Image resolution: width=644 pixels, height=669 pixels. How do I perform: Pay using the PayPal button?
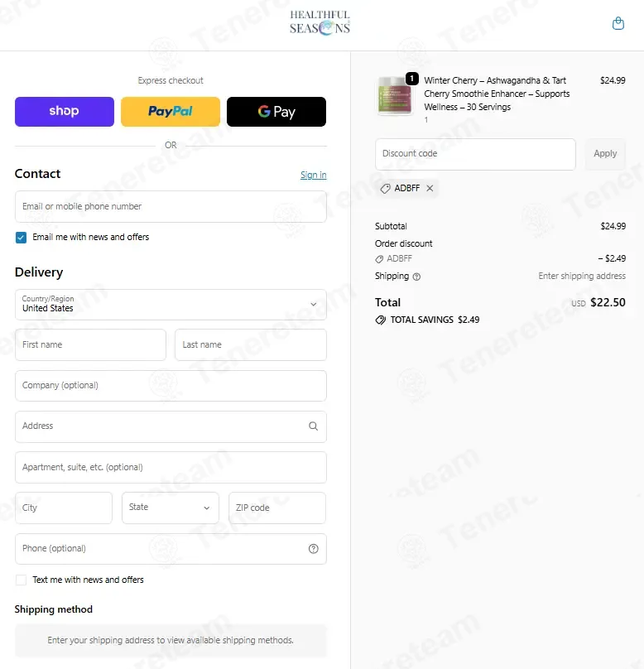[171, 111]
